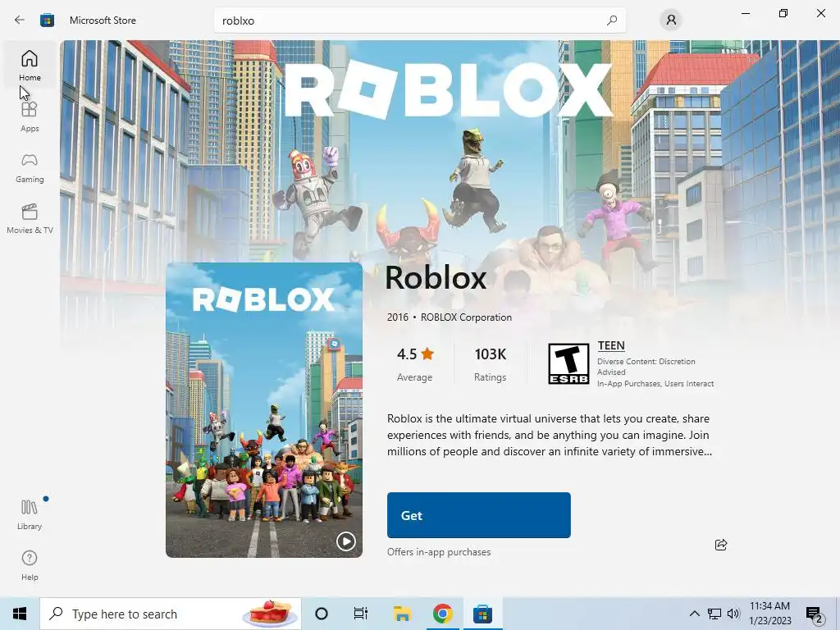840x630 pixels.
Task: Open the Gaming section in sidebar
Action: (30, 167)
